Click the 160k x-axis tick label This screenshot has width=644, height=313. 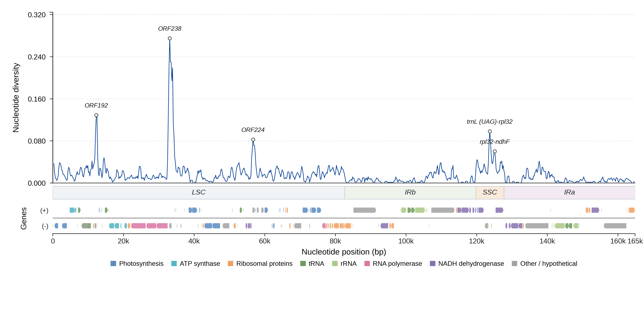(x=618, y=241)
